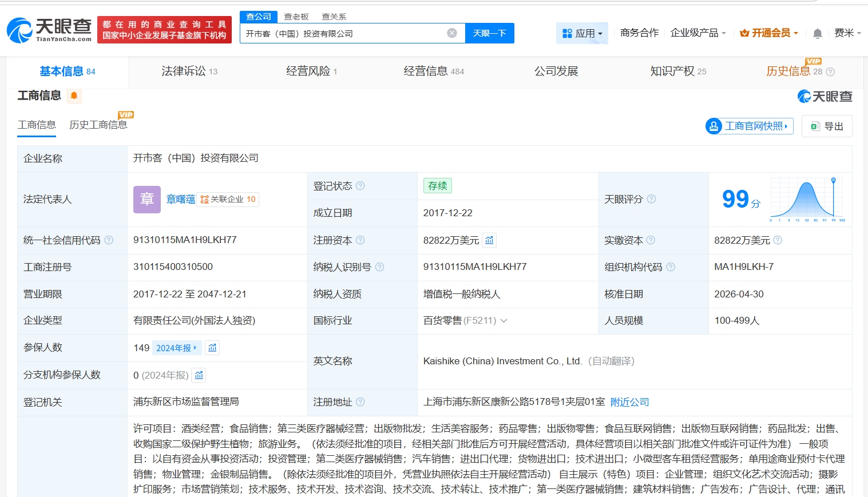The height and width of the screenshot is (497, 868).
Task: Switch to the 查老板 search tab
Action: pos(296,17)
